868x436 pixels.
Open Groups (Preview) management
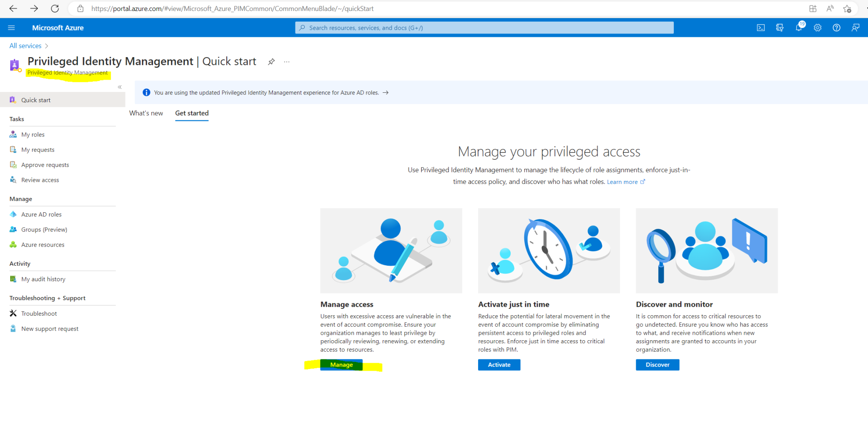point(44,229)
